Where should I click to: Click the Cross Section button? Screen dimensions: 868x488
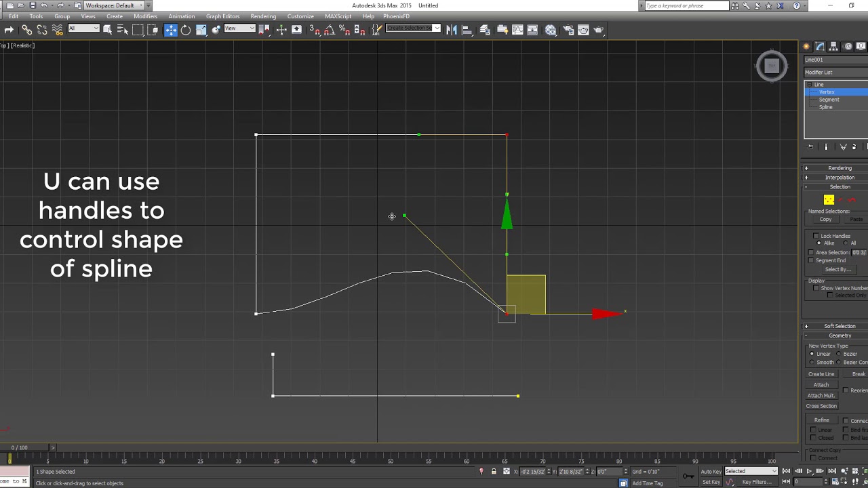pyautogui.click(x=821, y=406)
